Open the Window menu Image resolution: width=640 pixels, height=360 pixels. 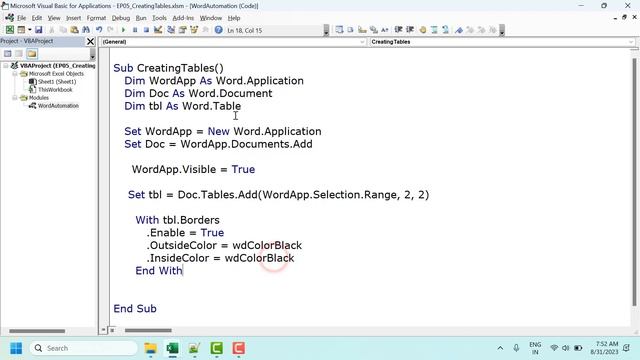click(x=211, y=18)
